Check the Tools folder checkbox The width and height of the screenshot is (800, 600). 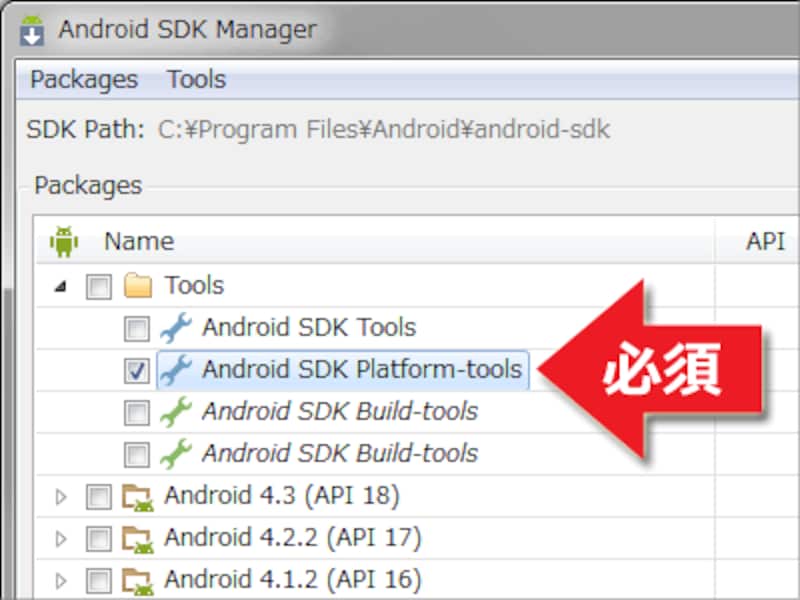(x=97, y=285)
